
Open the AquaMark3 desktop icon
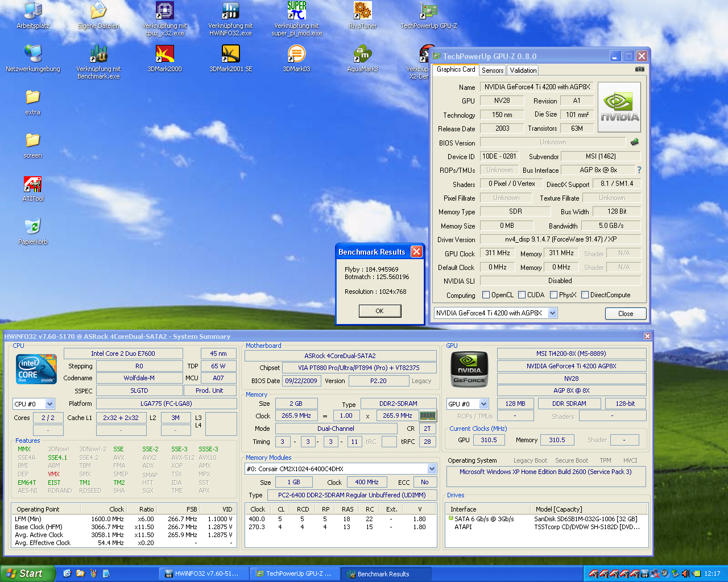tap(362, 54)
